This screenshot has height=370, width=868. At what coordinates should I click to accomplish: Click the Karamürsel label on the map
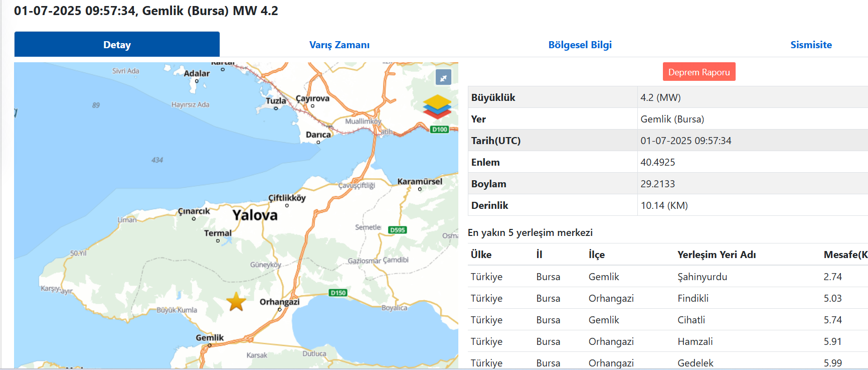(420, 181)
